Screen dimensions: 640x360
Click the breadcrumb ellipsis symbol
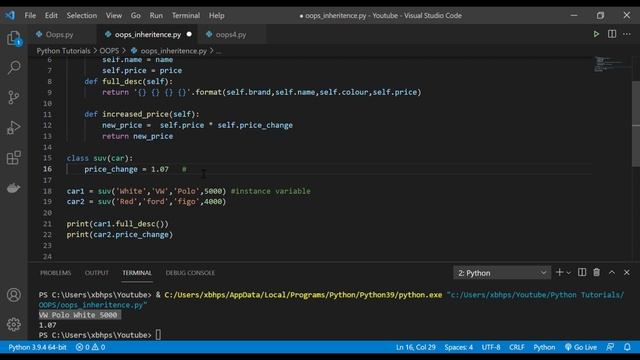tap(219, 51)
